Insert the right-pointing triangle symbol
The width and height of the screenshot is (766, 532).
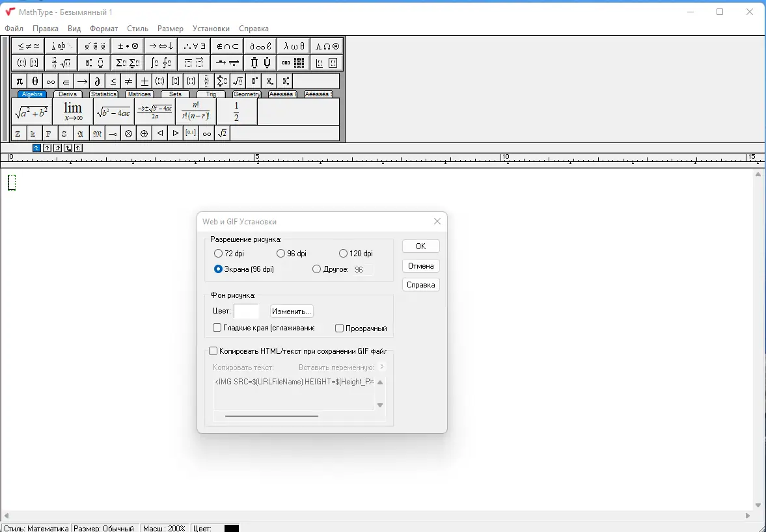point(175,133)
